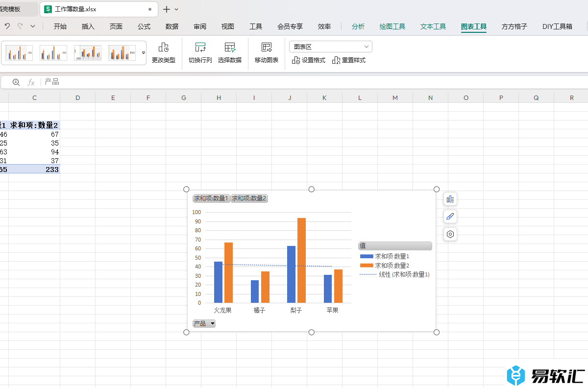Select the 视图 ribbon tab
588x388 pixels.
[228, 26]
